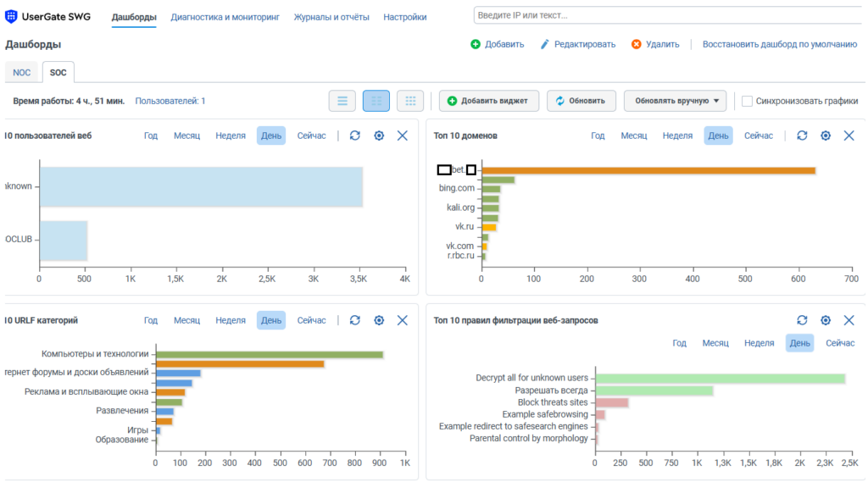Click the Добавить виджет button
Screen dimensions: 868x493
(x=488, y=101)
